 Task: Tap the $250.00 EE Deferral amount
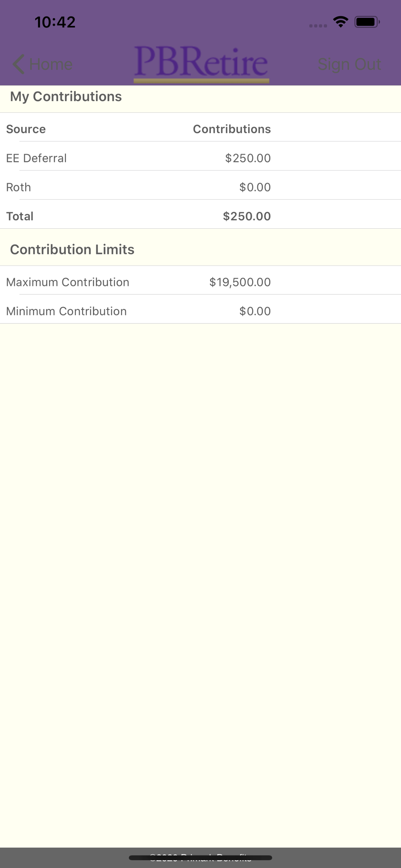pos(248,158)
